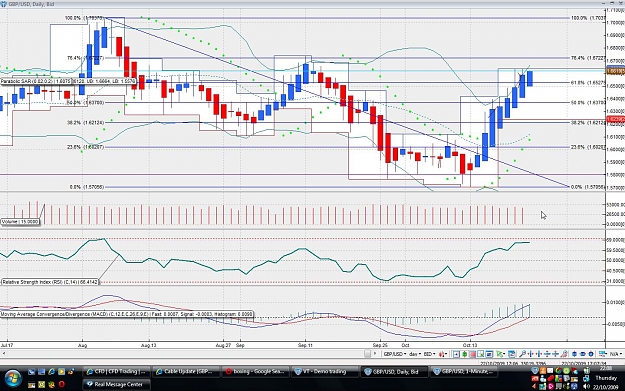Open the Windows Start button
The image size is (625, 391).
point(13,378)
